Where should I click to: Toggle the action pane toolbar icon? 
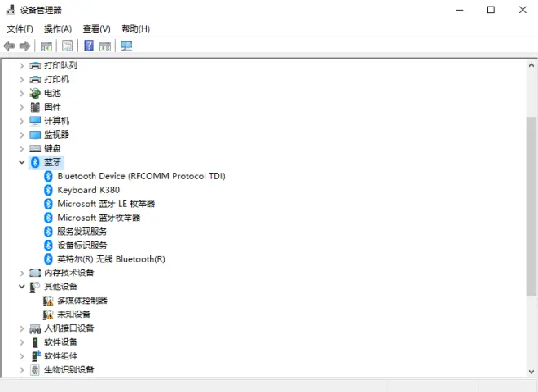click(105, 46)
